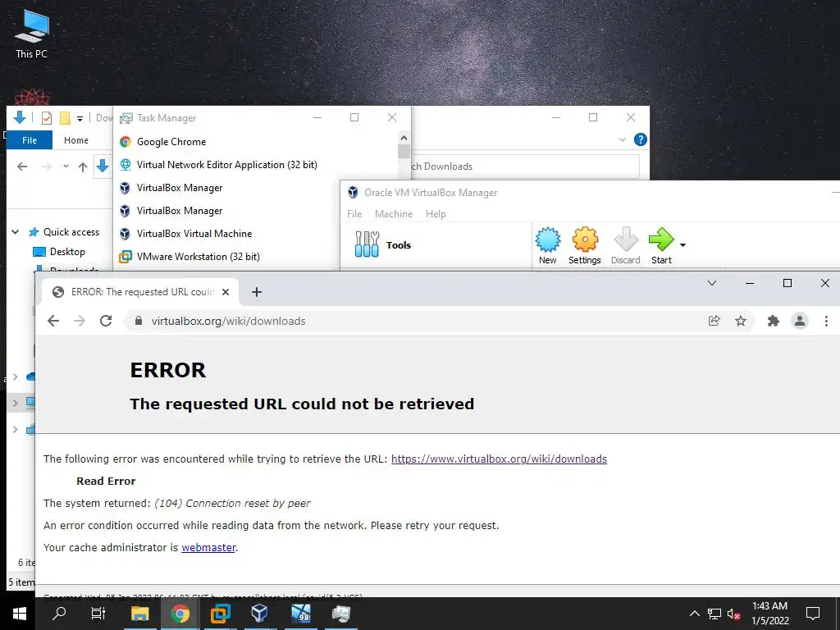Switch to VirtualBox on taskbar
This screenshot has width=840, height=630.
260,614
